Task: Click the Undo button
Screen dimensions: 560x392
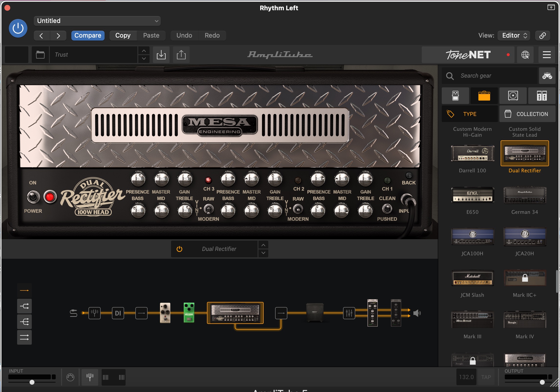Action: [184, 36]
